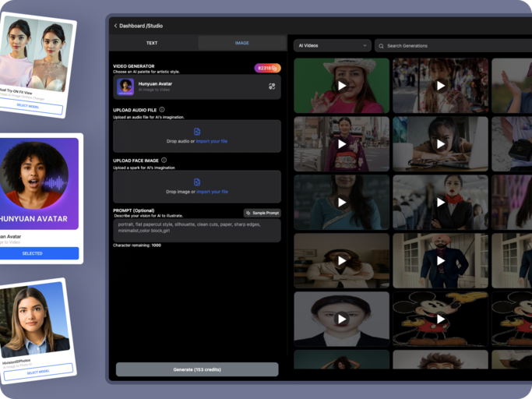The image size is (532, 399).
Task: Click the file icon in face image drop zone
Action: pos(197,182)
